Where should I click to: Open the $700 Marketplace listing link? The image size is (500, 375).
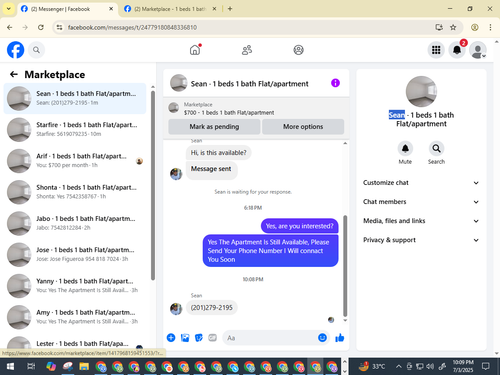click(x=229, y=113)
